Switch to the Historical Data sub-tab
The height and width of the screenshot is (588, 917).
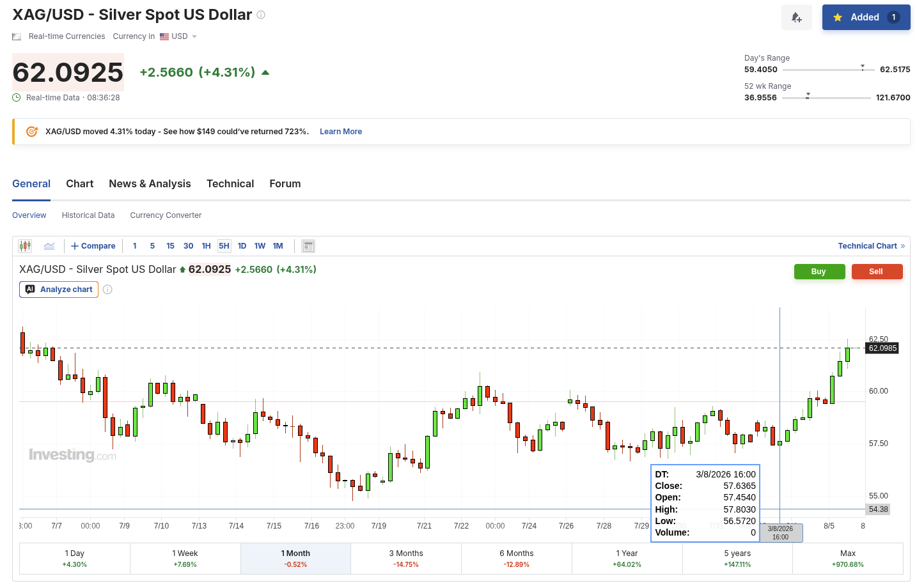point(88,215)
